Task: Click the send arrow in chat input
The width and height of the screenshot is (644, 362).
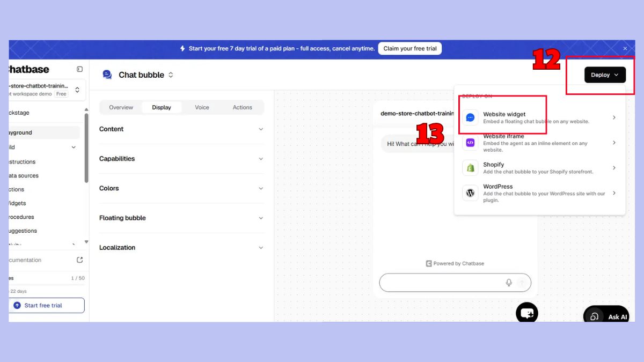Action: 521,283
